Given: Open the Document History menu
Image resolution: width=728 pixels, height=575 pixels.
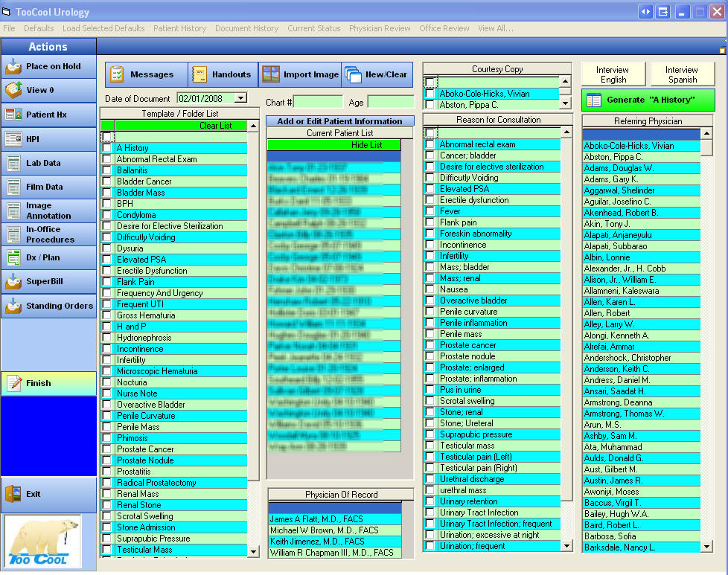Looking at the screenshot, I should tap(247, 28).
